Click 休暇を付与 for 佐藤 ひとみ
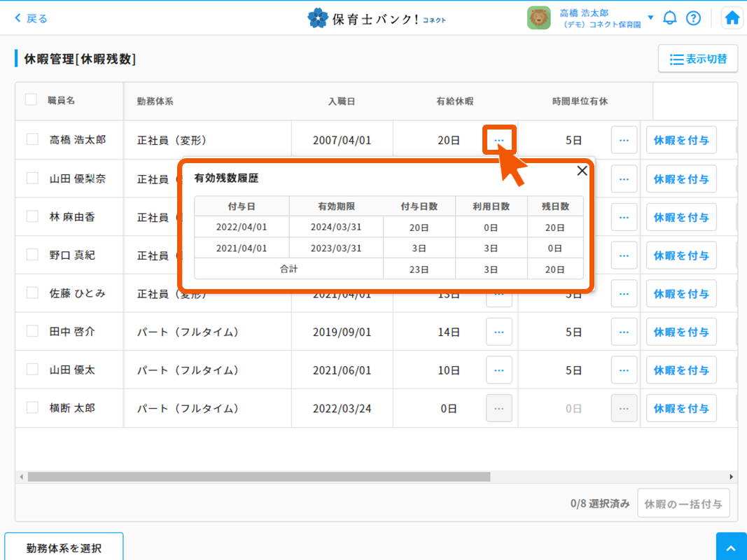This screenshot has height=560, width=747. (x=680, y=294)
